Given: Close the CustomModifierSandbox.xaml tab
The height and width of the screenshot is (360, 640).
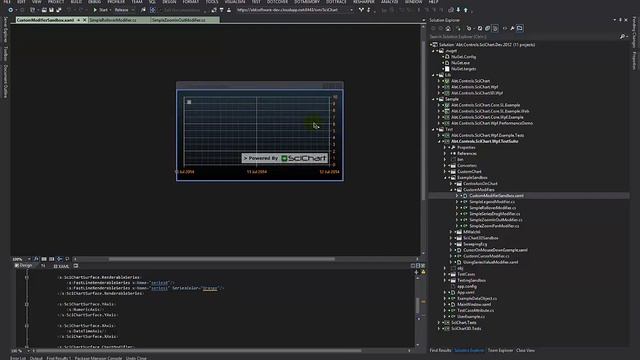Looking at the screenshot, I should (85, 20).
